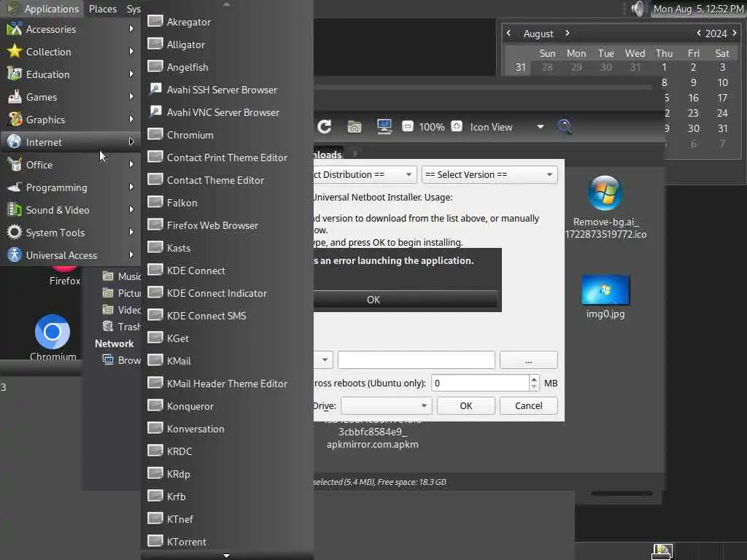Open the Places menu

pos(102,9)
